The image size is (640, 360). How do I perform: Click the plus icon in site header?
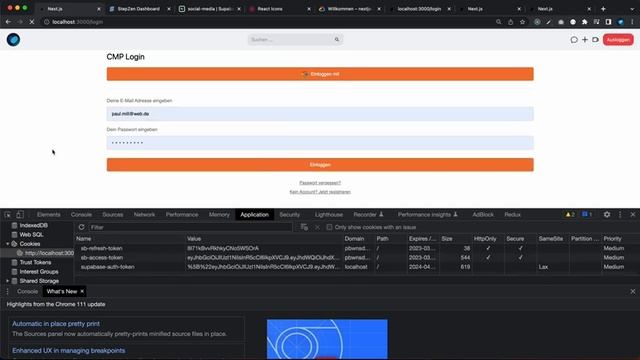(585, 40)
